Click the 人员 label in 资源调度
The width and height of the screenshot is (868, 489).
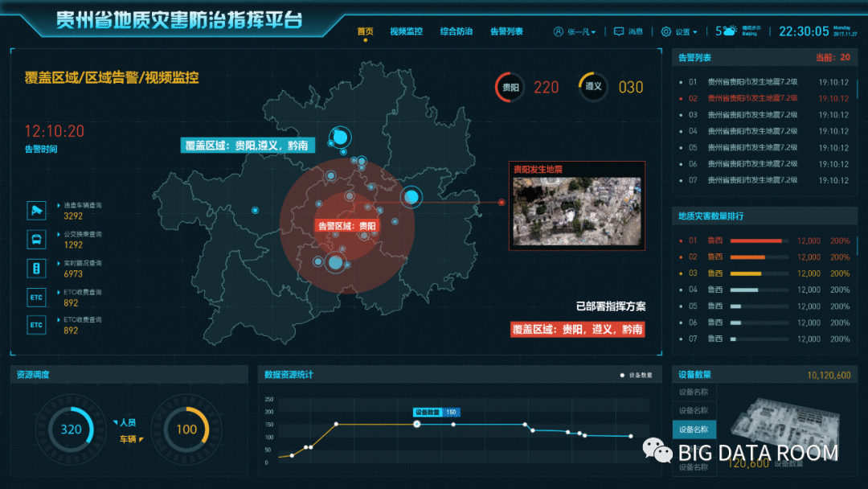pyautogui.click(x=128, y=422)
